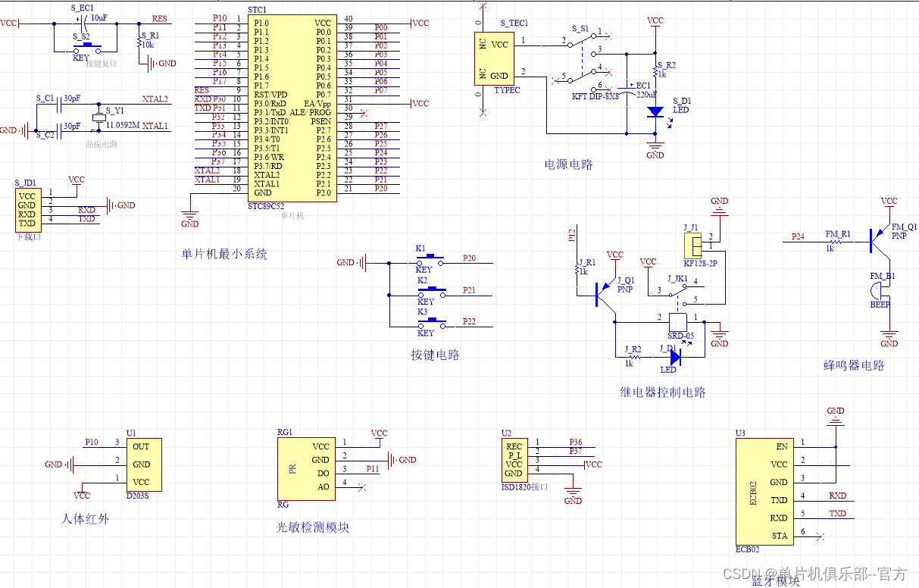The width and height of the screenshot is (919, 588).
Task: Click the '按键电路' title label
Action: (x=435, y=355)
